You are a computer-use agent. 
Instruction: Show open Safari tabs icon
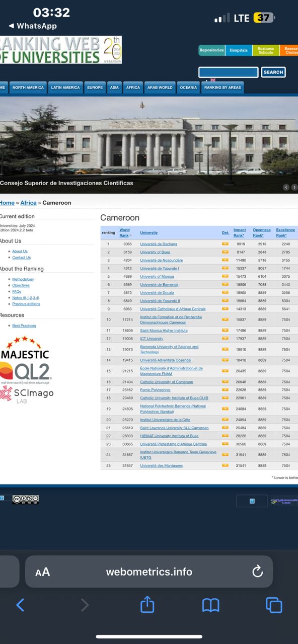[x=274, y=605]
